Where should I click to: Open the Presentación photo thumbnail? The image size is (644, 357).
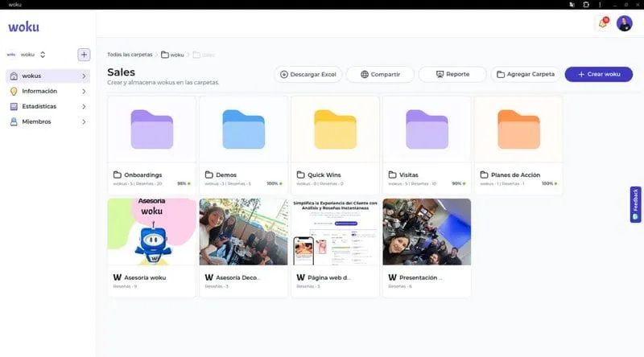point(427,232)
